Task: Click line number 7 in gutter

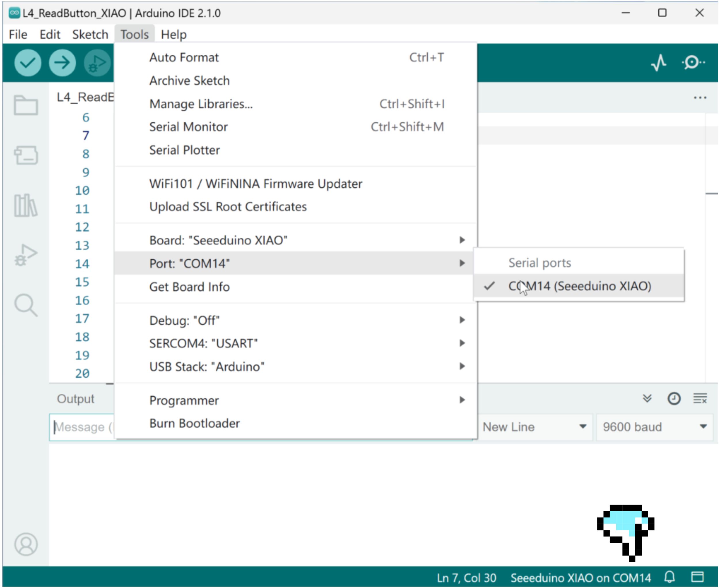Action: 86,136
